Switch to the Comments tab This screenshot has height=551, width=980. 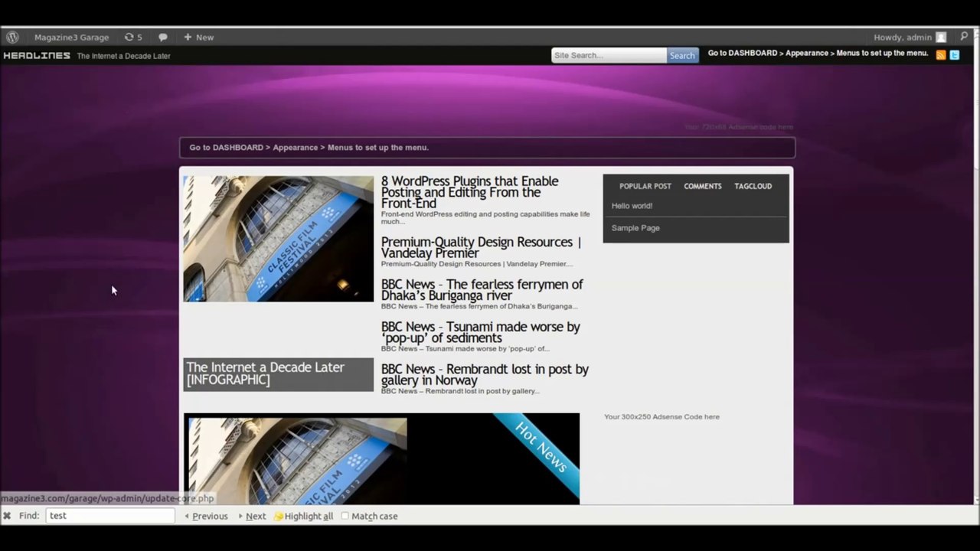click(702, 186)
